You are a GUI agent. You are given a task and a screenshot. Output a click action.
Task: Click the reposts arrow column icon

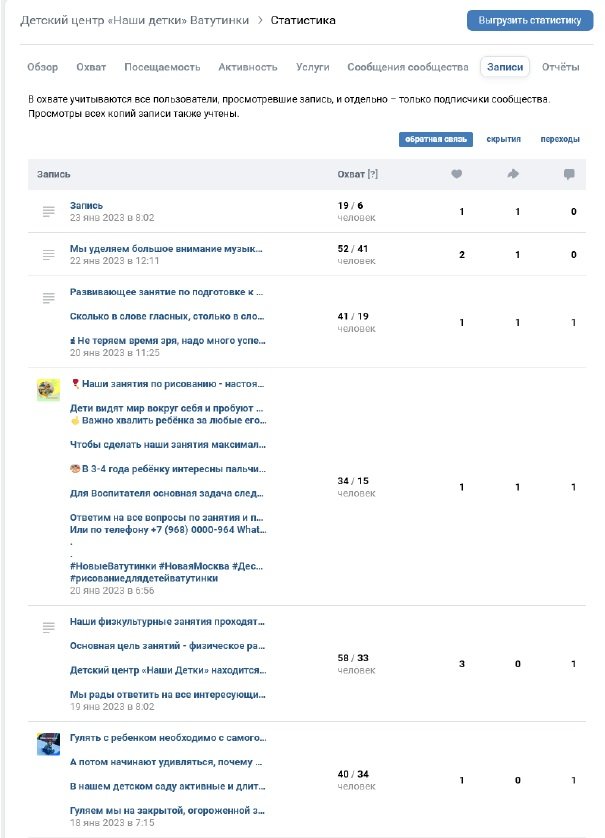(x=513, y=174)
